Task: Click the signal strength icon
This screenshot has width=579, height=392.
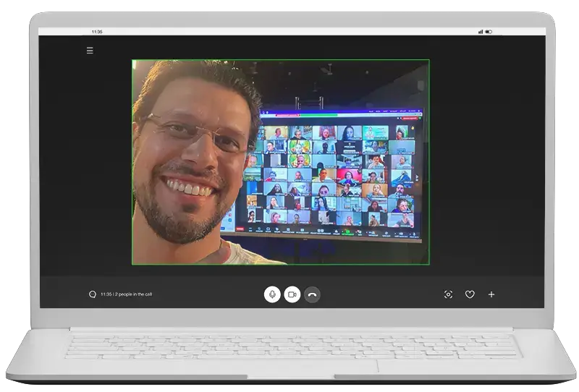Action: [x=481, y=32]
